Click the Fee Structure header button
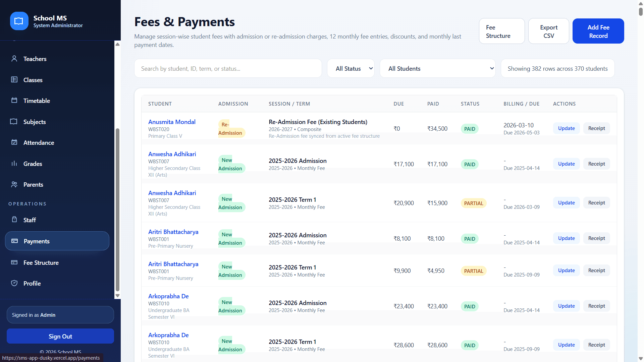 502,31
